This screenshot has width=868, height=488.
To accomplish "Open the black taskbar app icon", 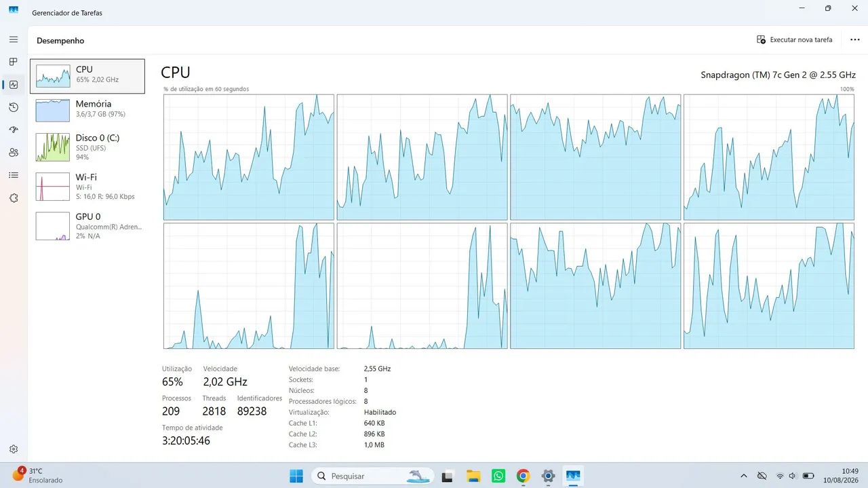I will (x=448, y=476).
